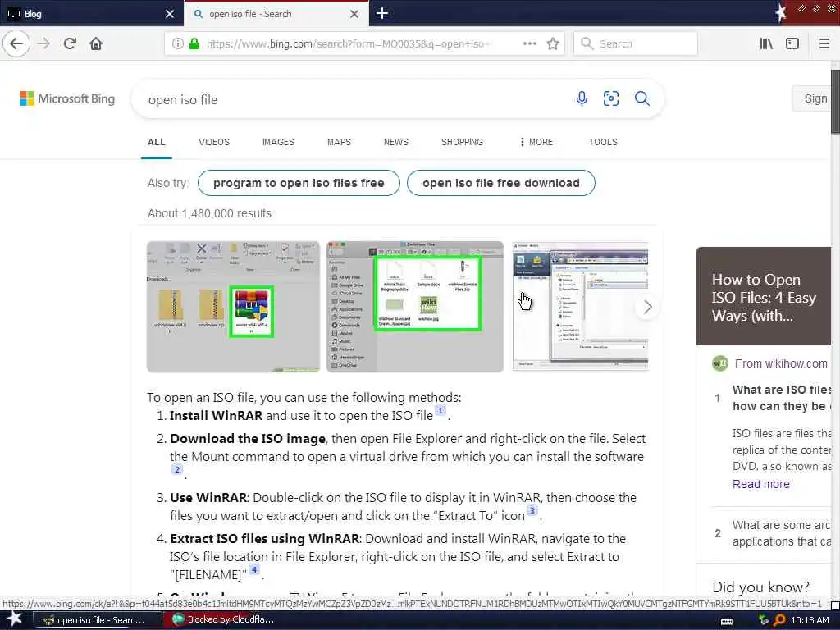This screenshot has height=630, width=840.
Task: Open 'How to Open ISO Files' card
Action: pyautogui.click(x=764, y=296)
